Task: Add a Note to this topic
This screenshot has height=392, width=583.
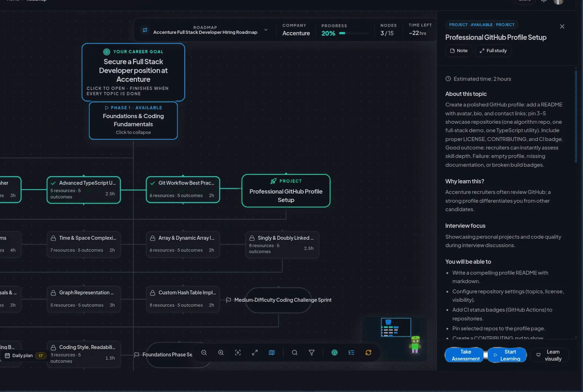Action: pyautogui.click(x=459, y=51)
